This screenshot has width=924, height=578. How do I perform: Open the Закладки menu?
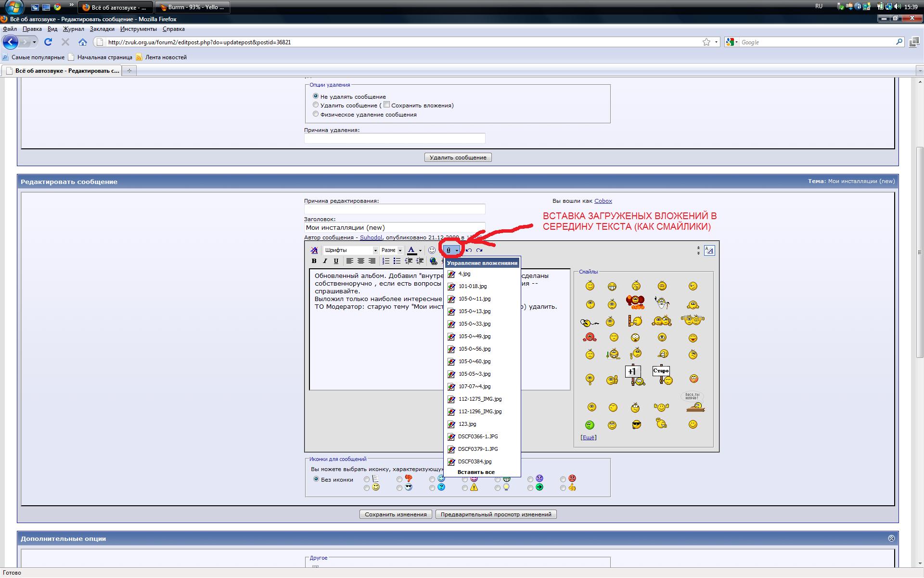tap(102, 29)
